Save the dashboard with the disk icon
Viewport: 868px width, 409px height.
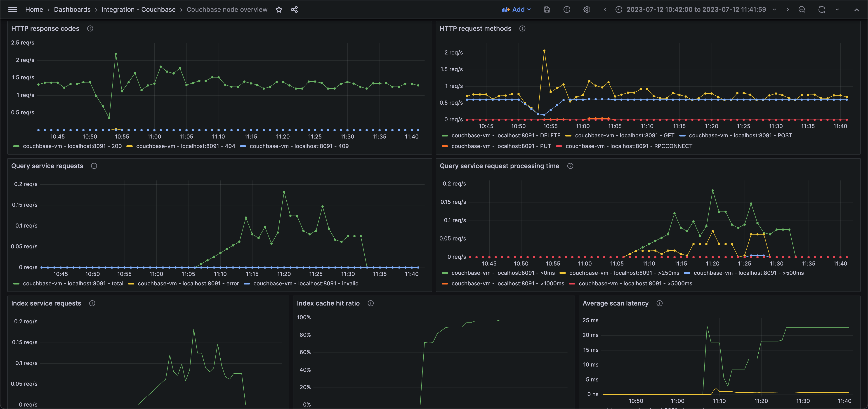tap(547, 9)
